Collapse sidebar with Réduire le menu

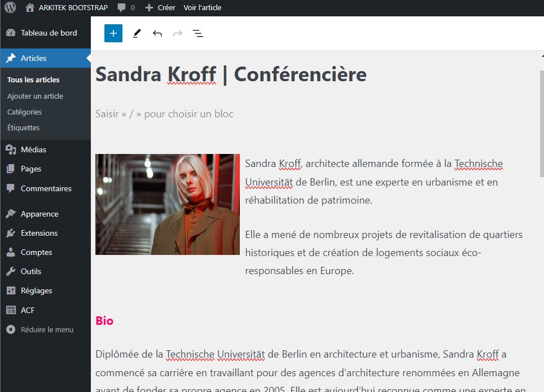[x=41, y=329]
